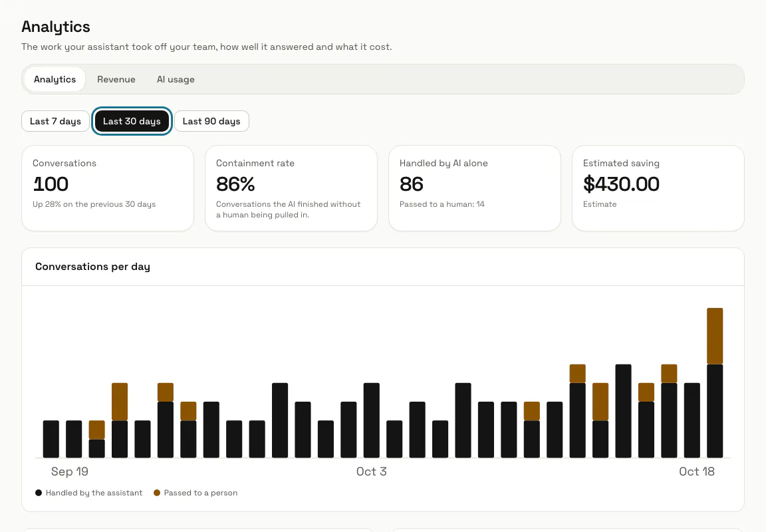766x532 pixels.
Task: Click the black segment of the Oct 18 bar
Action: pos(715,411)
